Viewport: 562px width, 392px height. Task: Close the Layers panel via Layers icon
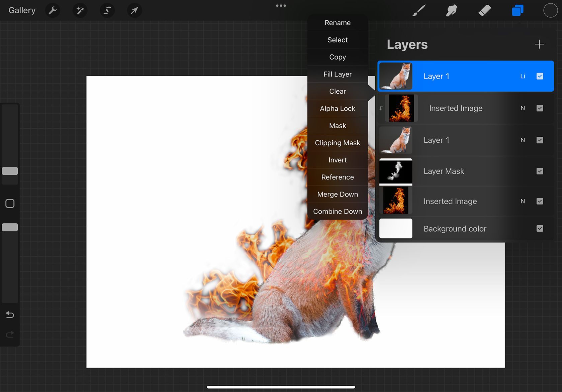(x=518, y=10)
